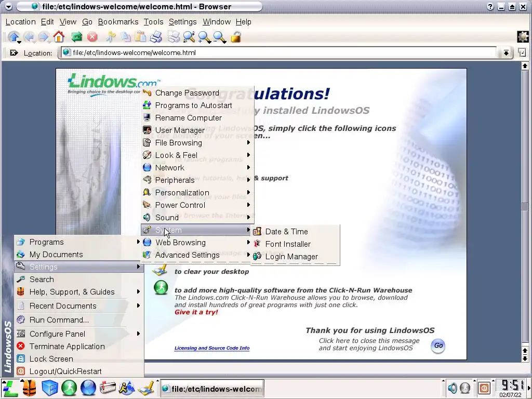Click the Zoom out magnifier icon
532x399 pixels.
[220, 37]
